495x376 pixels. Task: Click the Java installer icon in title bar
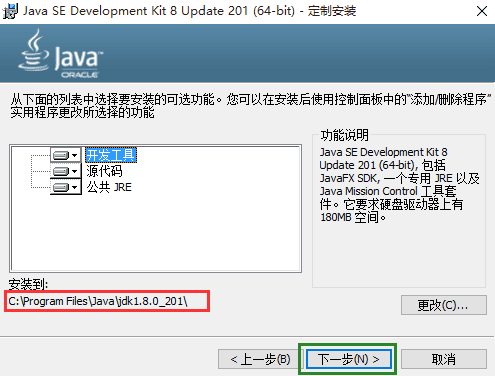[x=10, y=11]
